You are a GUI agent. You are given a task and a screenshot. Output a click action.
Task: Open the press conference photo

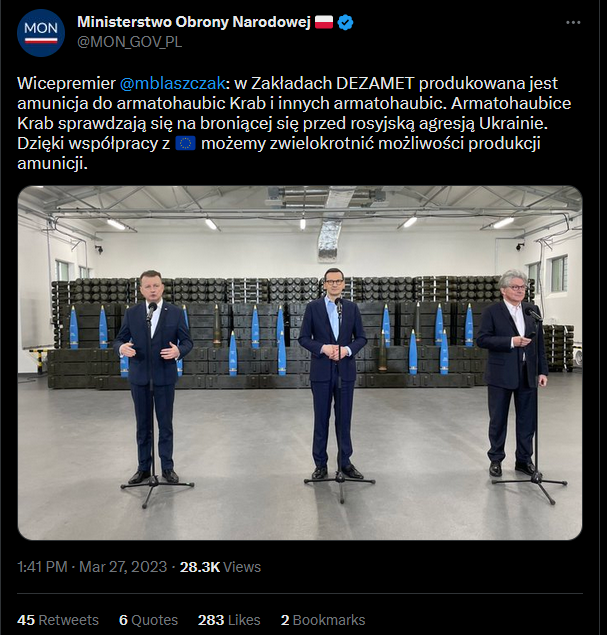tap(300, 362)
